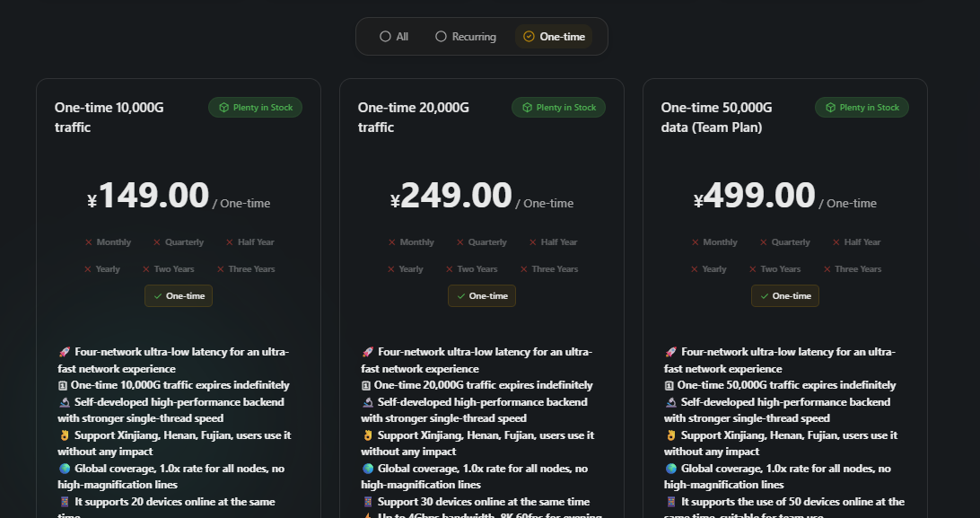980x518 pixels.
Task: Toggle the Two Years option on the 10,000G card
Action: pyautogui.click(x=171, y=268)
